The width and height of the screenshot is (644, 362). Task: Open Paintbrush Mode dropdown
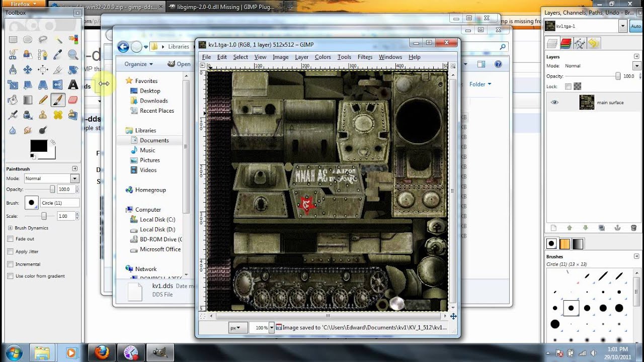(x=52, y=178)
